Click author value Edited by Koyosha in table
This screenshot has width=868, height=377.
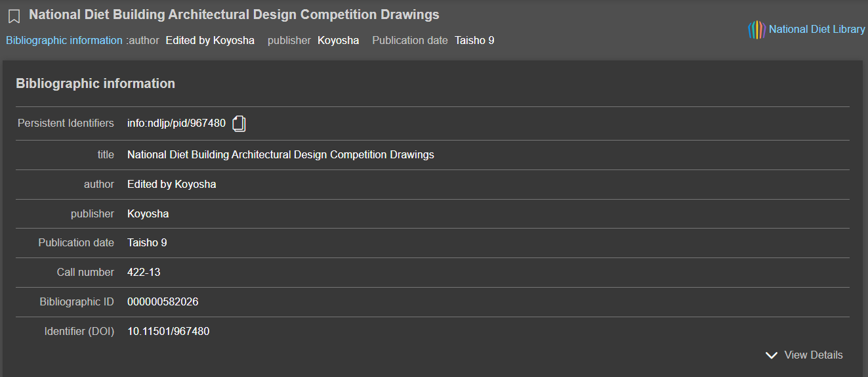click(172, 185)
